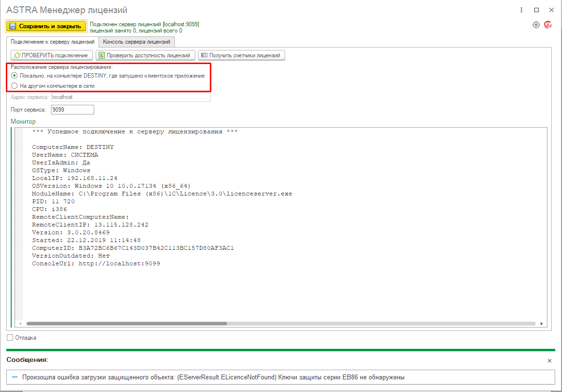Click ПРОВЕРИТЬ подключение button
The width and height of the screenshot is (562, 392).
[x=51, y=55]
